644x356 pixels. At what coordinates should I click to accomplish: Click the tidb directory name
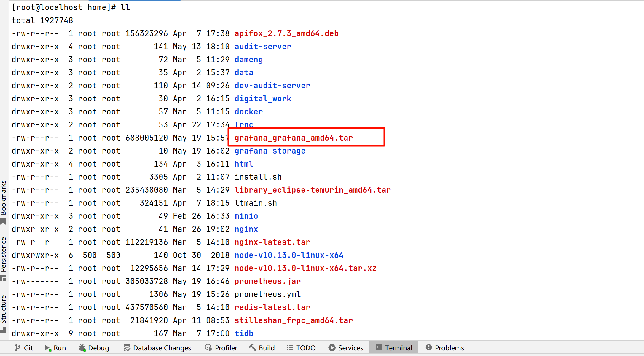(244, 333)
